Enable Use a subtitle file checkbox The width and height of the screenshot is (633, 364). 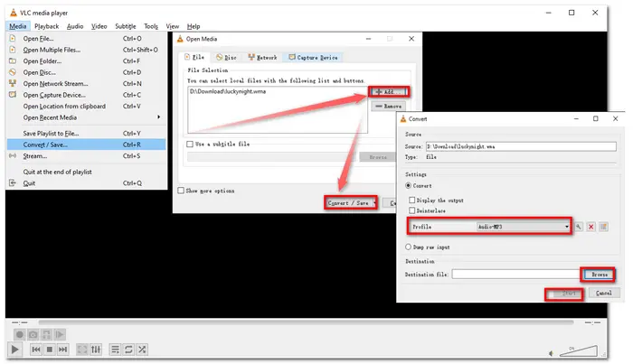(x=190, y=144)
